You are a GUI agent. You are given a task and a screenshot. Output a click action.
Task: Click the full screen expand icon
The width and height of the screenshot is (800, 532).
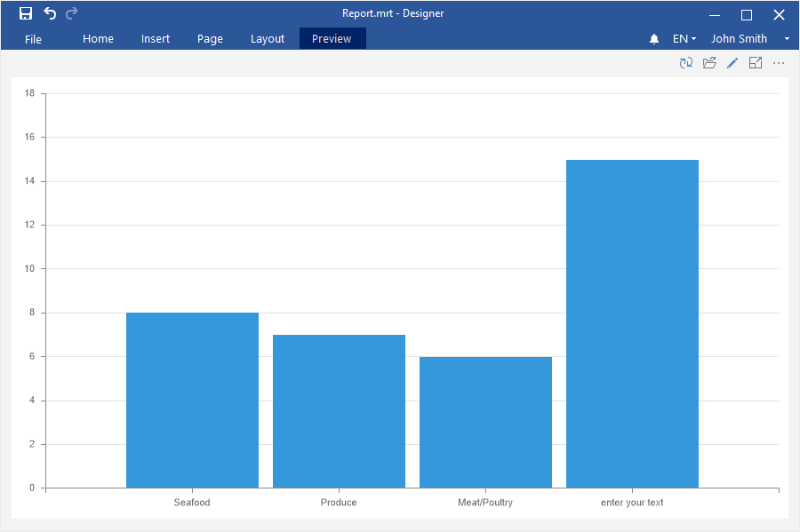coord(756,63)
